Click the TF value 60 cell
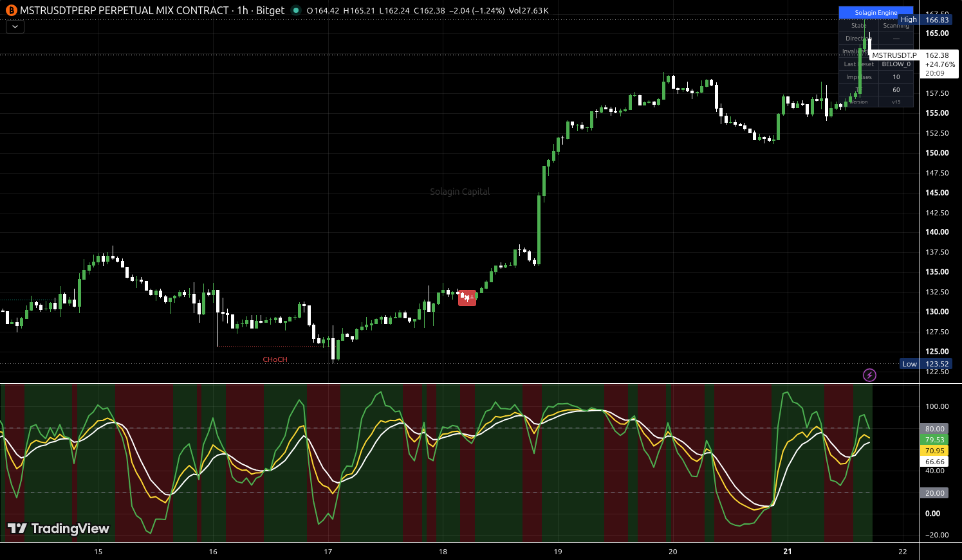962x560 pixels. pyautogui.click(x=896, y=90)
